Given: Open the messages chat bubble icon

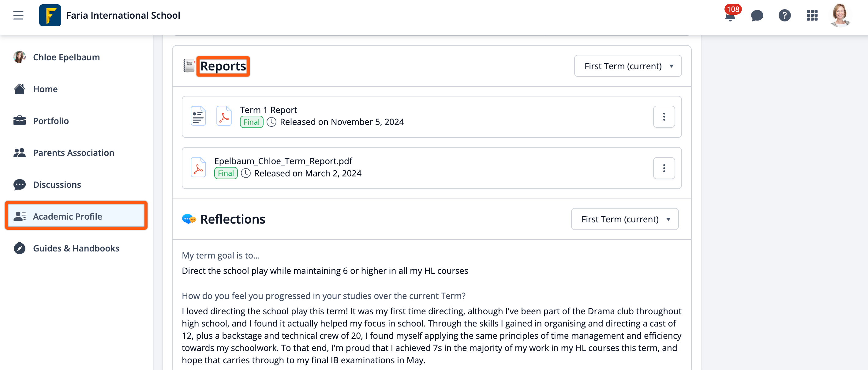Looking at the screenshot, I should 757,16.
